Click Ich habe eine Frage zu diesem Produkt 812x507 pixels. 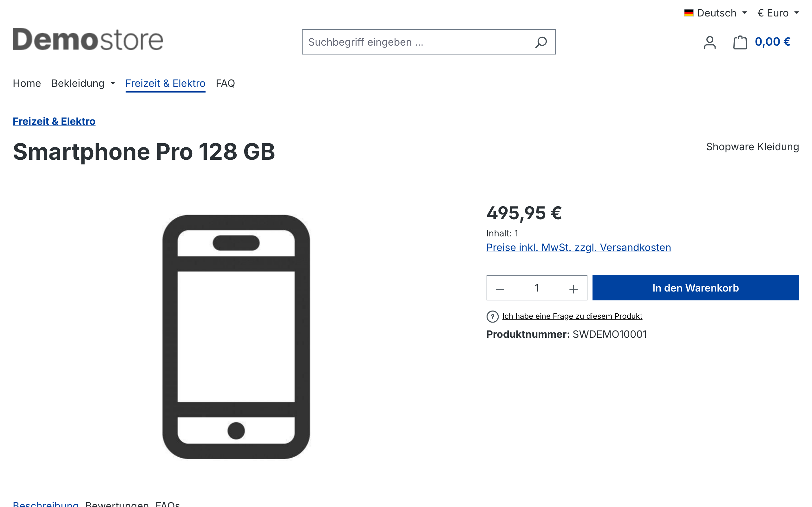572,316
